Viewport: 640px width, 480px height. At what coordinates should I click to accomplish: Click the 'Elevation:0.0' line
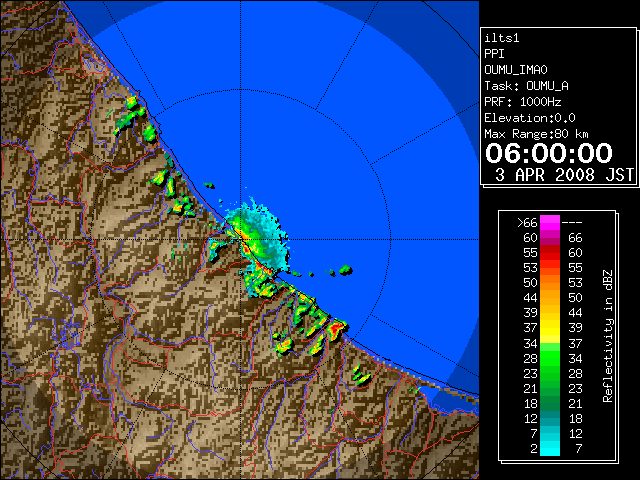tap(530, 118)
